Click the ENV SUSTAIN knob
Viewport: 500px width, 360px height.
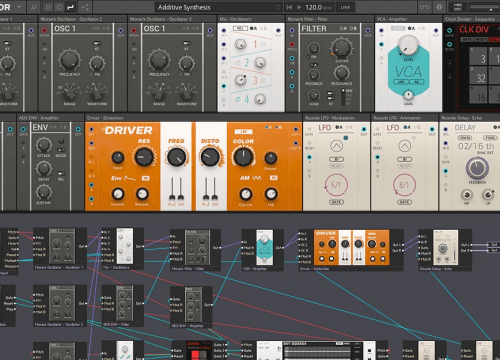pos(44,193)
